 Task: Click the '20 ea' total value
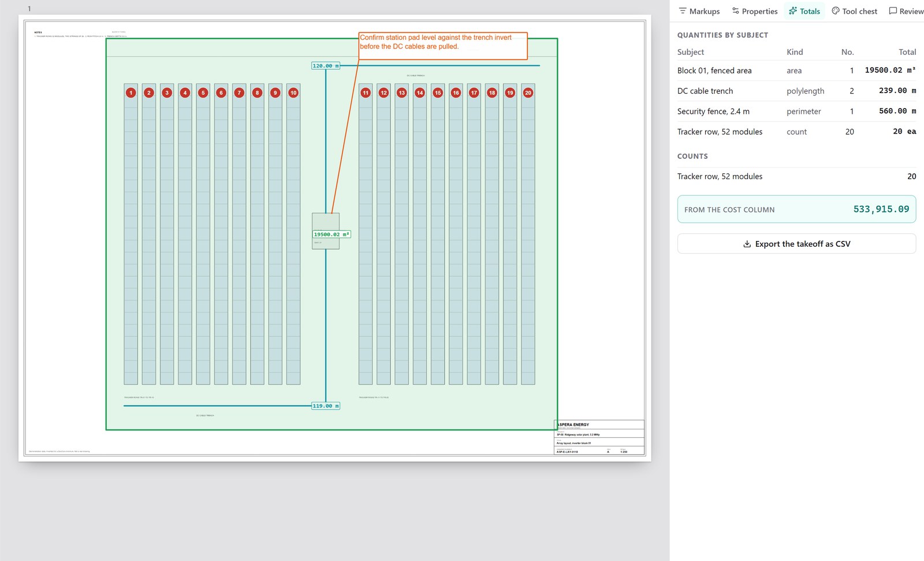pyautogui.click(x=904, y=132)
